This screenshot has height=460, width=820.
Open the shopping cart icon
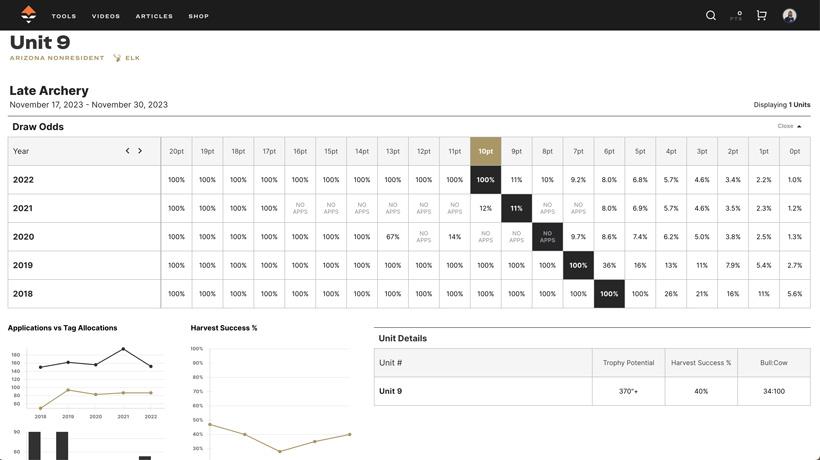click(761, 15)
